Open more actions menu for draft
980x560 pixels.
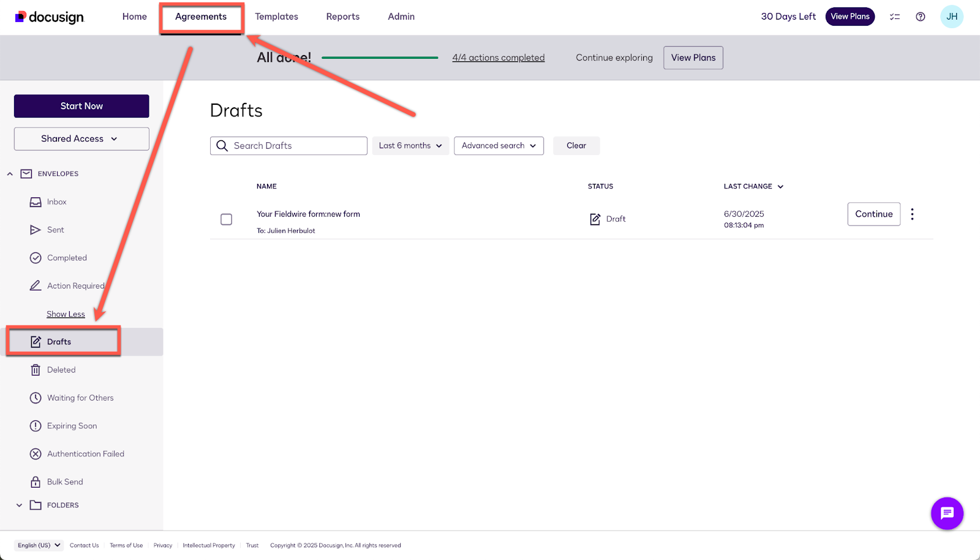(x=912, y=214)
